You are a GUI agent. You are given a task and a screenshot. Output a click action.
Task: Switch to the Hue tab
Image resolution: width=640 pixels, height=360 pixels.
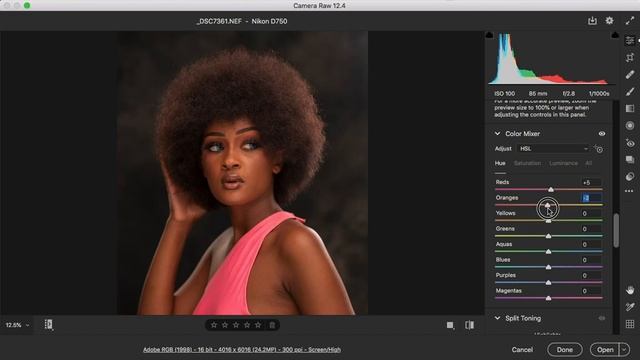click(x=500, y=163)
